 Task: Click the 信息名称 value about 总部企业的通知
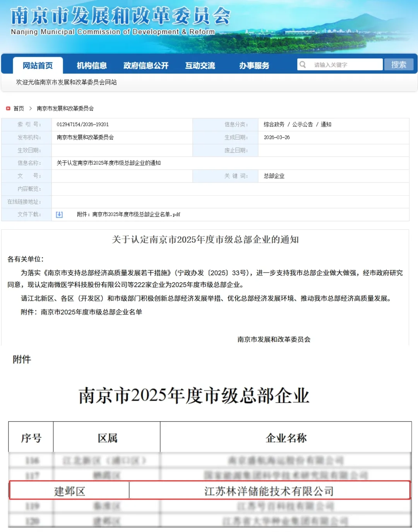click(108, 163)
